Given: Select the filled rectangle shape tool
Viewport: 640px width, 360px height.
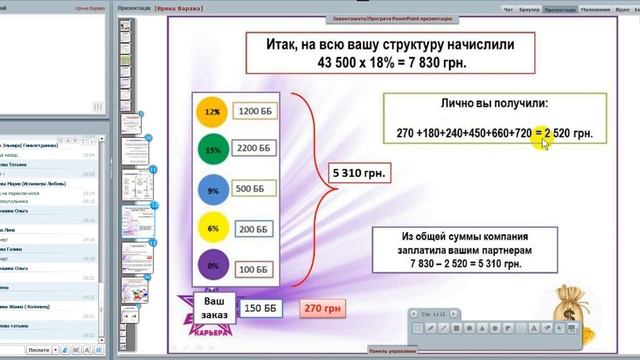Looking at the screenshot, I should point(457,328).
